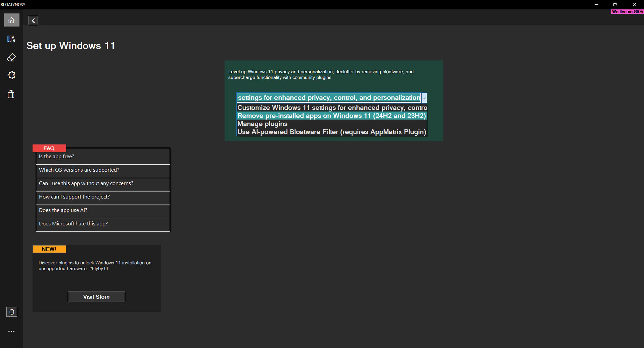644x348 pixels.
Task: Open 'How can I support the project?' FAQ
Action: point(103,198)
